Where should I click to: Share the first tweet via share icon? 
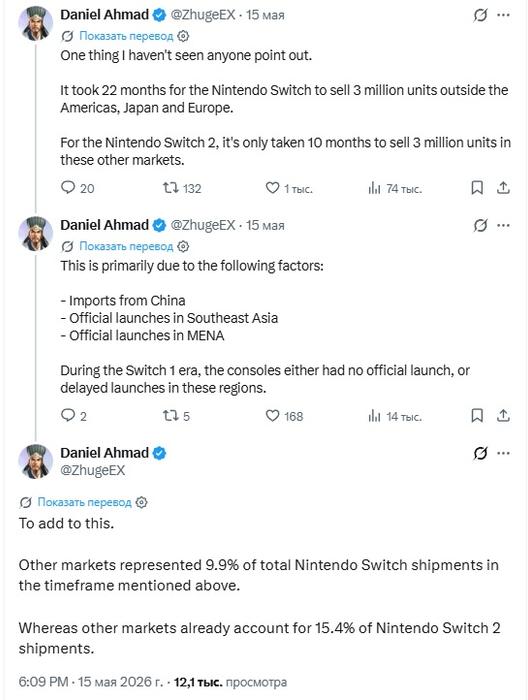[503, 188]
